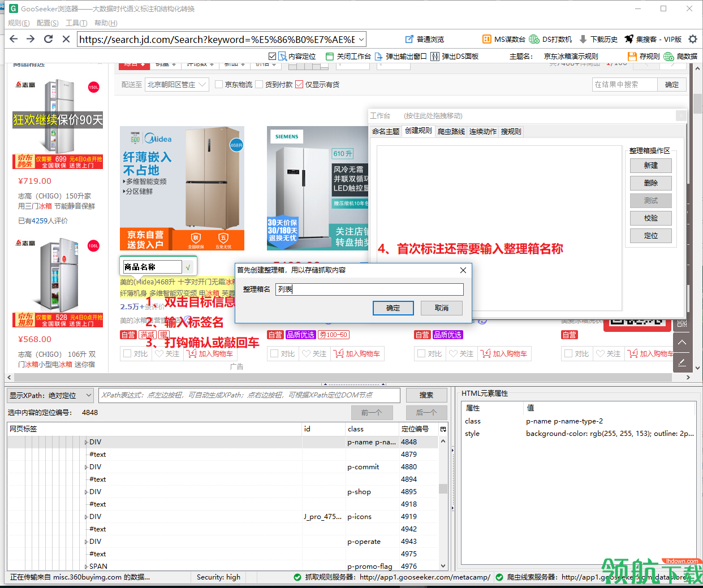Open 下载历史 download history

point(598,39)
